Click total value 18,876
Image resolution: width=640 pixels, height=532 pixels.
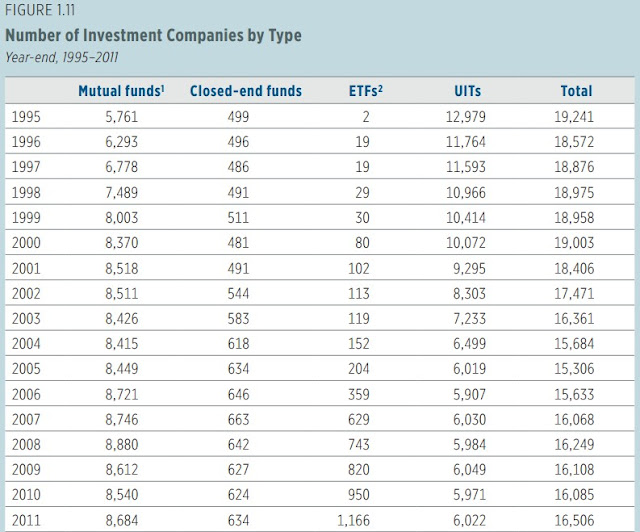pyautogui.click(x=574, y=167)
